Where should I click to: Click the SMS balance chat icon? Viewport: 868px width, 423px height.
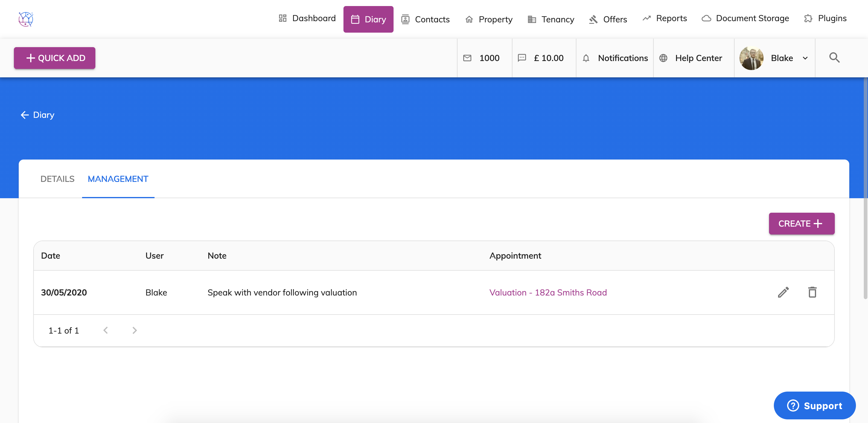click(x=522, y=58)
